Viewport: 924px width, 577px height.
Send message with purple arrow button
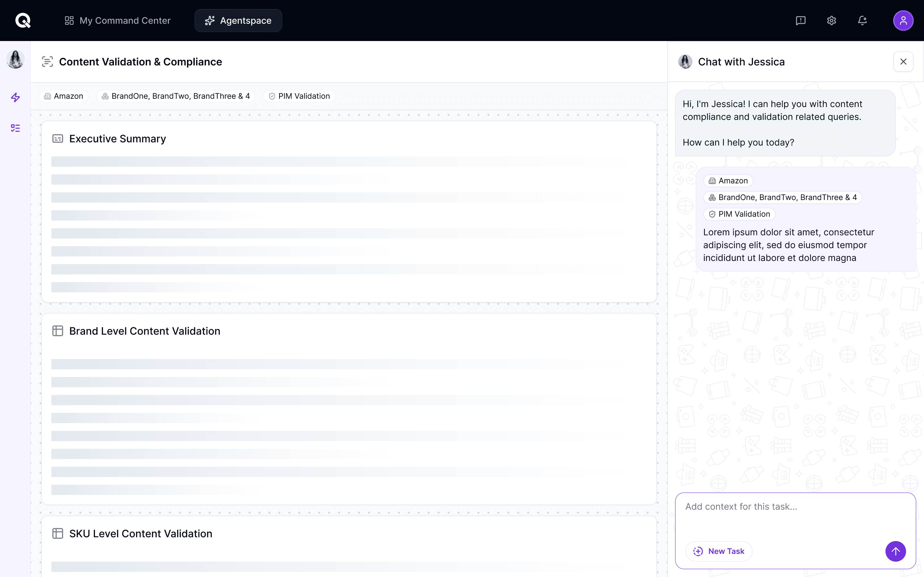pyautogui.click(x=895, y=551)
